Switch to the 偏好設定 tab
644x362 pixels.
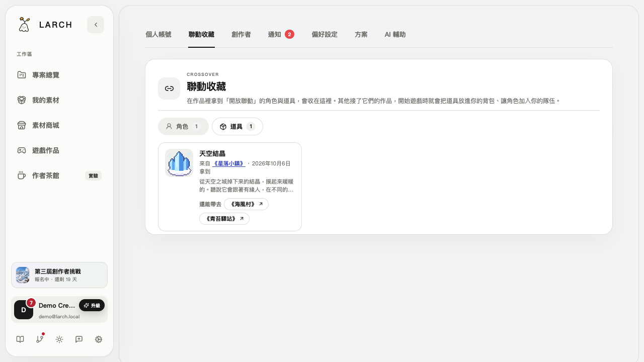(x=325, y=35)
